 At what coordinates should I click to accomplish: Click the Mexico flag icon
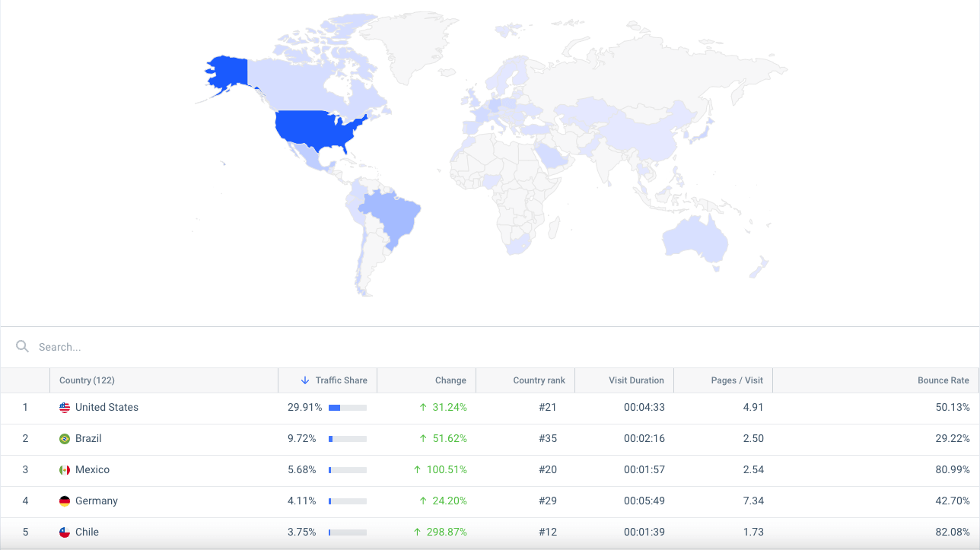(x=65, y=470)
